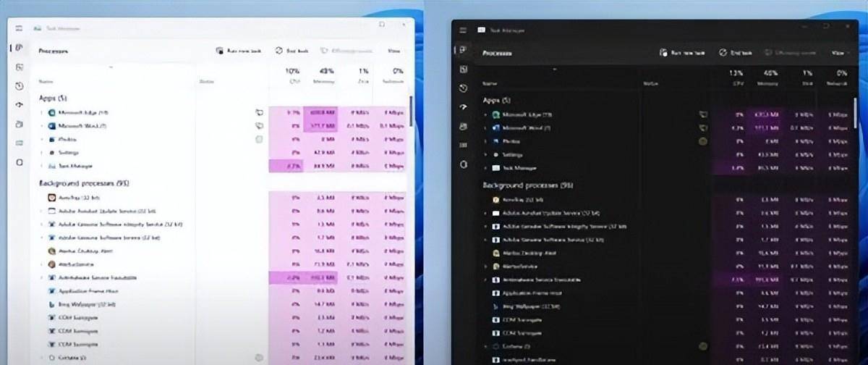Open navigation hamburger menu in dark Task Manager
The width and height of the screenshot is (868, 365).
[463, 30]
